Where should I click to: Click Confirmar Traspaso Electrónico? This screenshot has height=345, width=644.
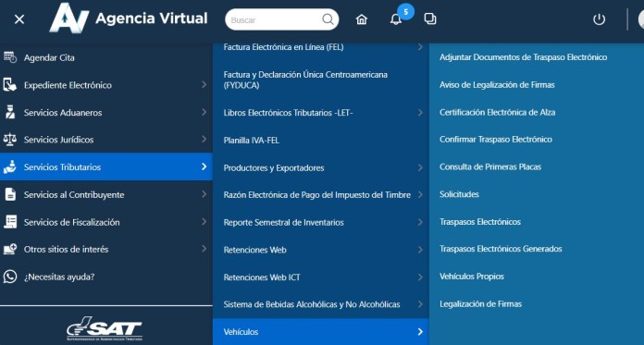tap(496, 140)
